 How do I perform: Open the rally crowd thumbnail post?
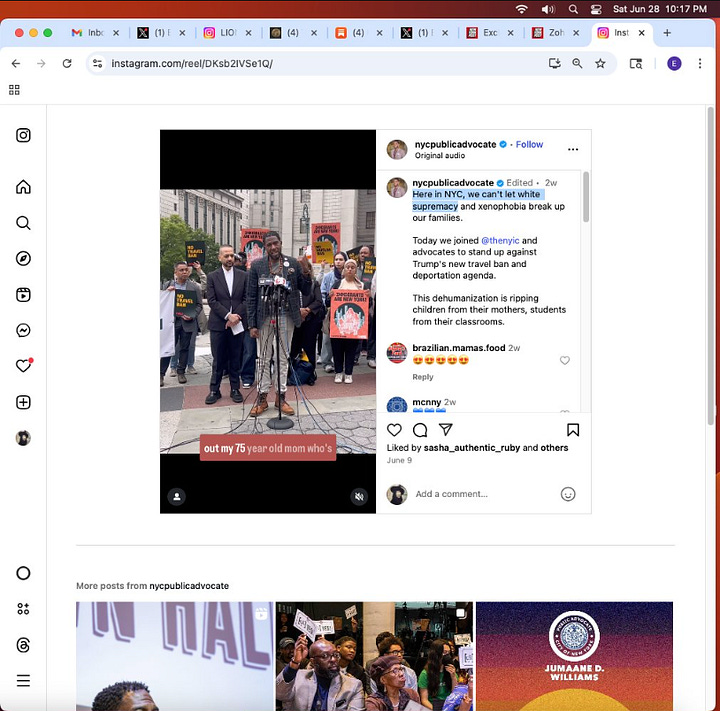tap(374, 656)
